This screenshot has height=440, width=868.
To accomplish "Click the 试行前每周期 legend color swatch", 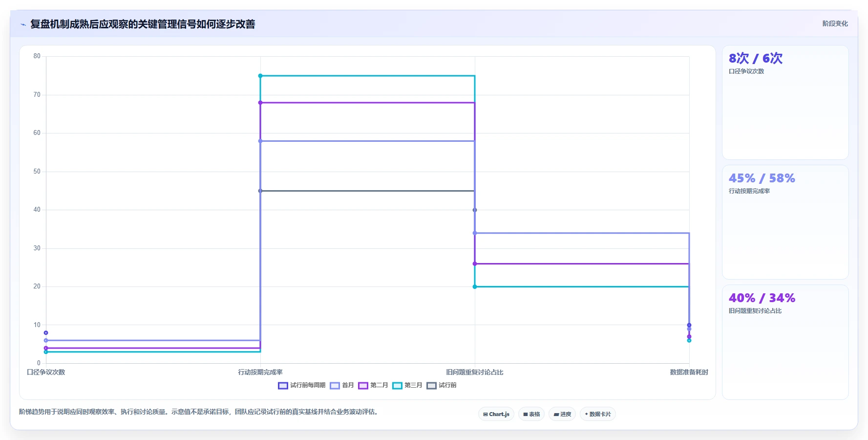I will pos(283,386).
